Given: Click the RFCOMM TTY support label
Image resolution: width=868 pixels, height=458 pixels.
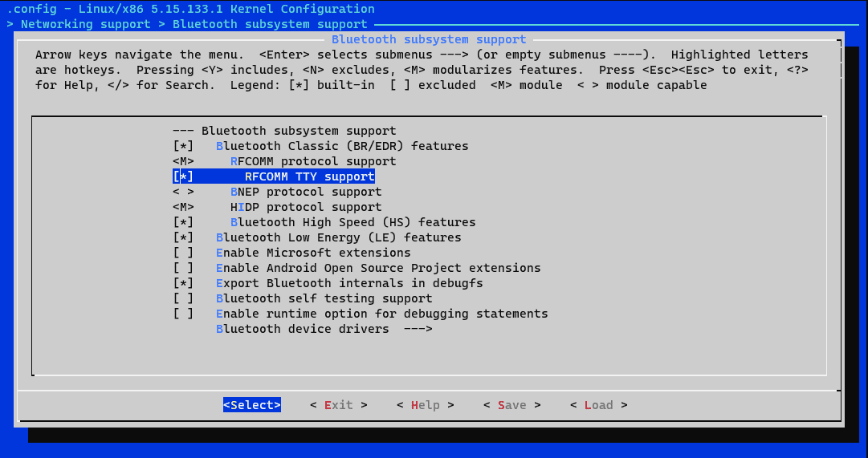Looking at the screenshot, I should point(310,176).
